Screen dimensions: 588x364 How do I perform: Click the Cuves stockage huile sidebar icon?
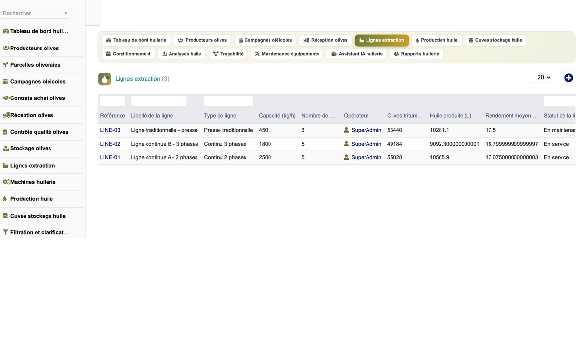(x=5, y=216)
